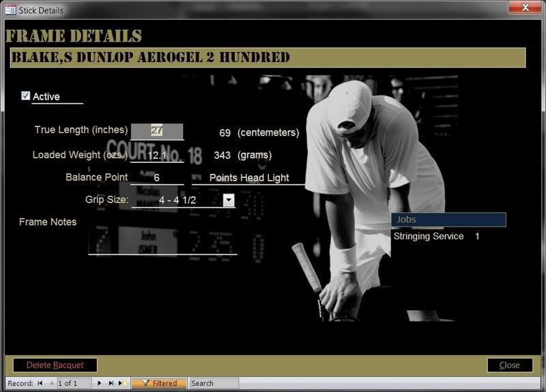Jump to last record arrow

click(111, 383)
